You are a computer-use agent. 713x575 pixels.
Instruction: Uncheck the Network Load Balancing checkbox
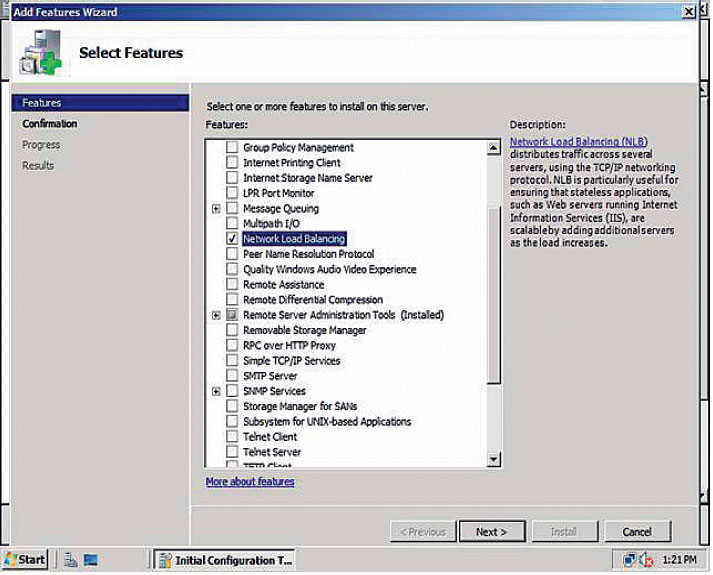click(233, 239)
